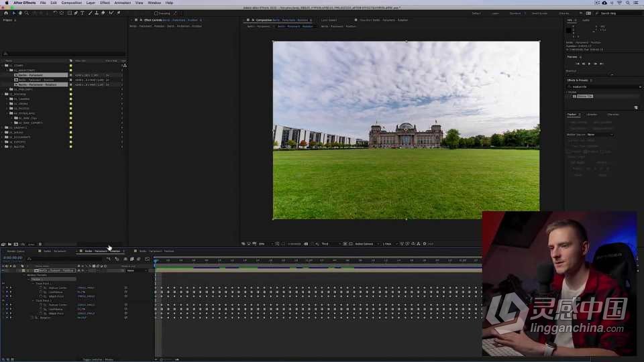Select the Selection arrow tool
The image size is (644, 362).
coord(13,13)
